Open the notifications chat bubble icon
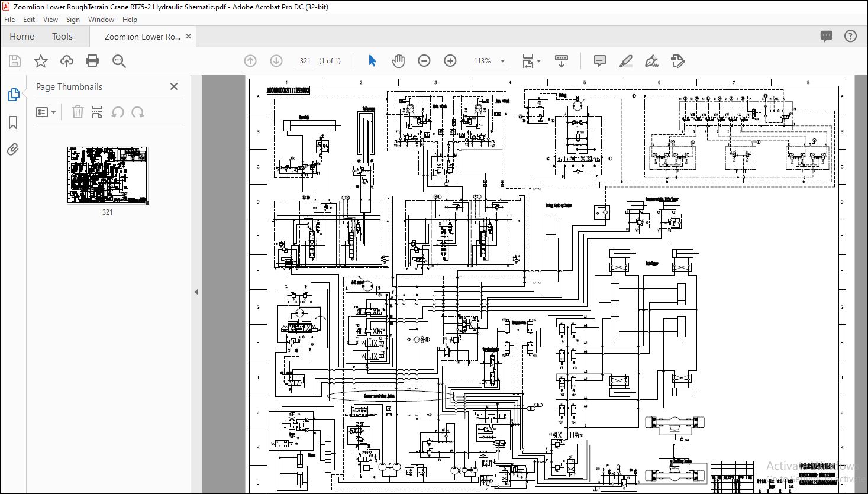 click(827, 37)
